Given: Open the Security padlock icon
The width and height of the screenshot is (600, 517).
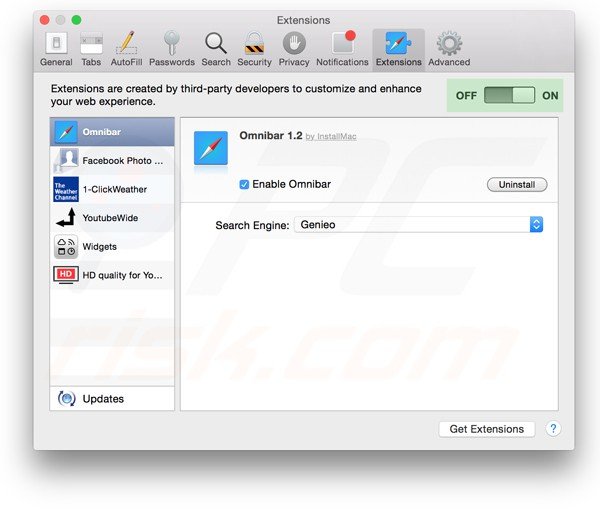Looking at the screenshot, I should click(254, 43).
